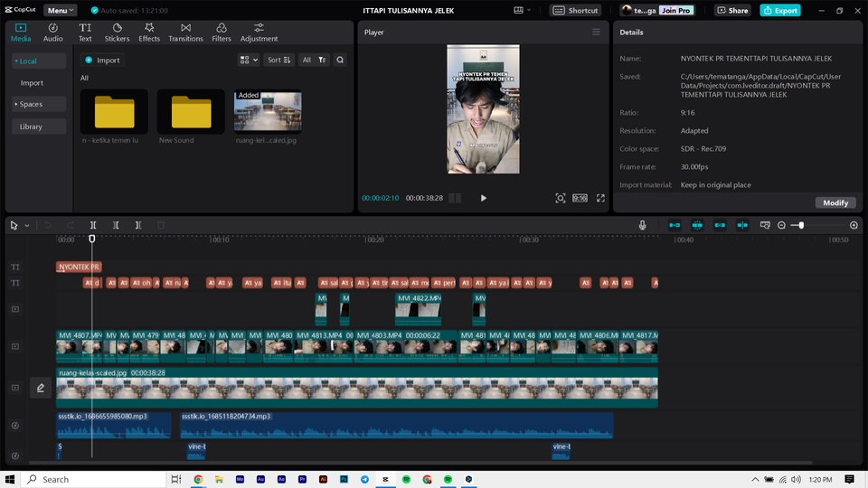Click the Delete right split icon
The image size is (868, 488).
pos(138,225)
